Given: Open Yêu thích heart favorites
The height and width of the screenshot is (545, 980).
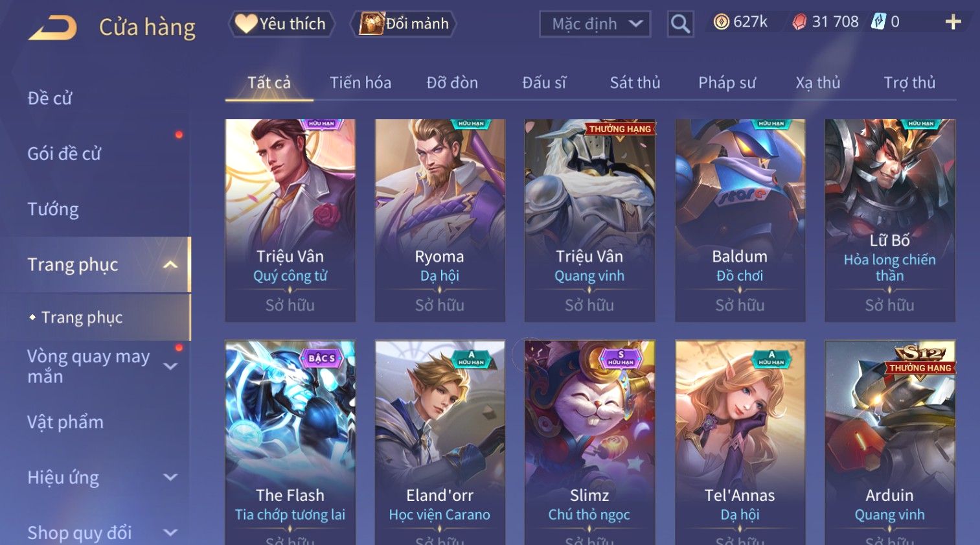Looking at the screenshot, I should (x=282, y=24).
